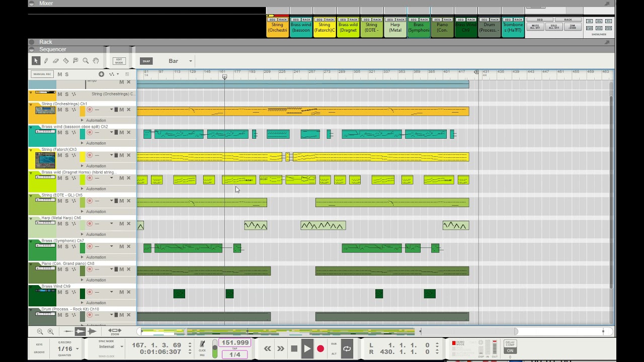Select the largest waveform height icon

(x=92, y=331)
